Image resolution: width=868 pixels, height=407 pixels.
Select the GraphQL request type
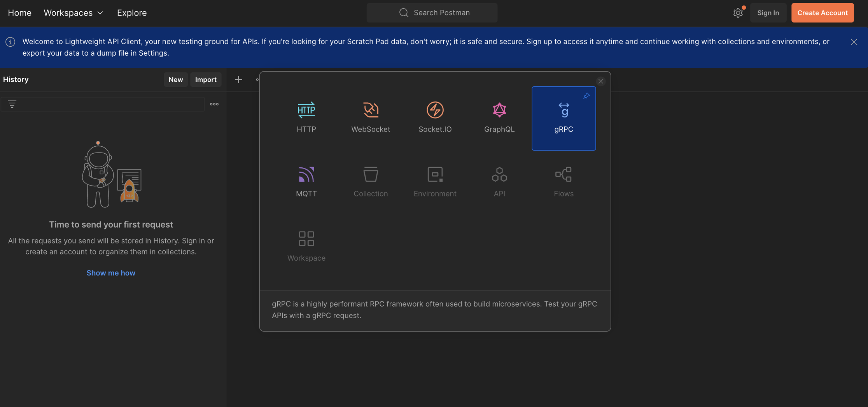[499, 117]
